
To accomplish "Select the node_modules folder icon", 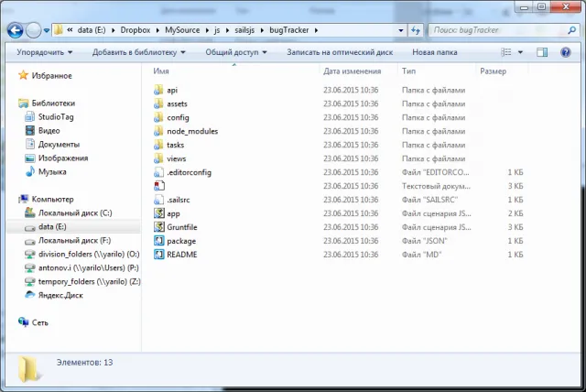I will click(158, 131).
